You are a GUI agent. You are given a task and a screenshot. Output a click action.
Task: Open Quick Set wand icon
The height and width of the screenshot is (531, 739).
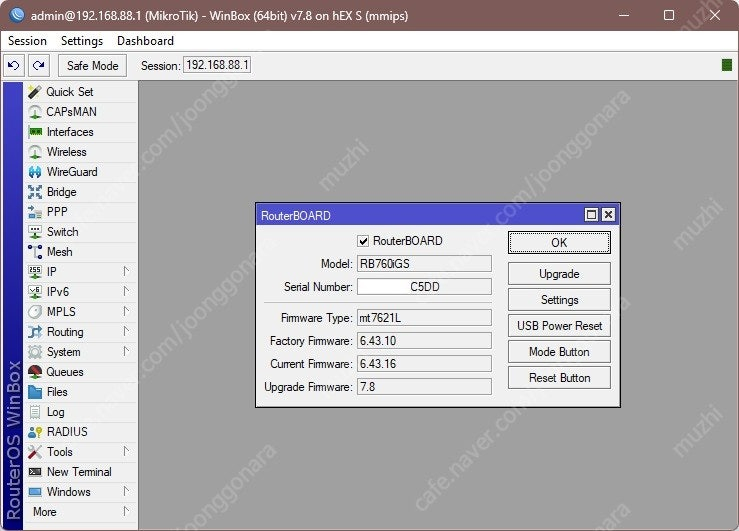pos(34,92)
